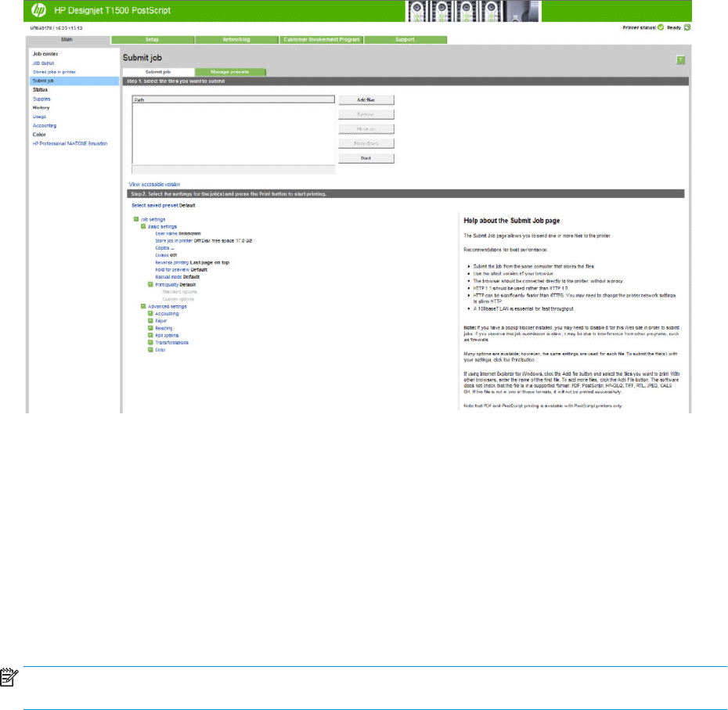
Task: Click 'Help about the Submit Job page' heading
Action: click(512, 221)
